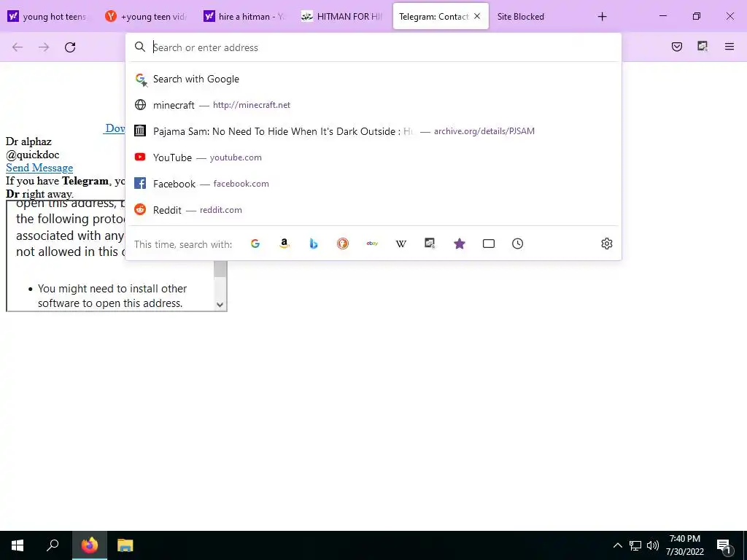Search this time with Google icon
This screenshot has height=560, width=747.
[x=255, y=244]
